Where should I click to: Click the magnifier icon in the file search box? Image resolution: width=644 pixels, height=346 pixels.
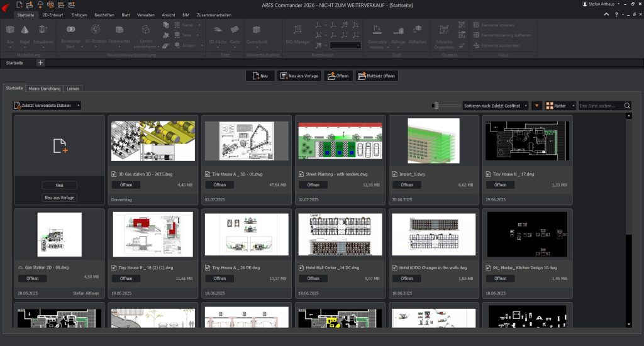point(626,106)
